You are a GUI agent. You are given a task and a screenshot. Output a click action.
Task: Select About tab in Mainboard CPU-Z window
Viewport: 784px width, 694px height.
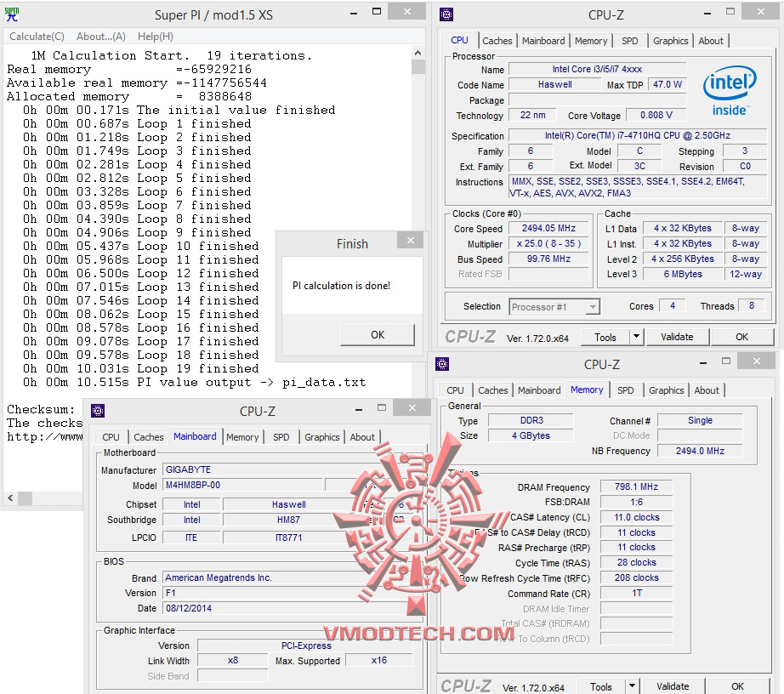click(362, 437)
